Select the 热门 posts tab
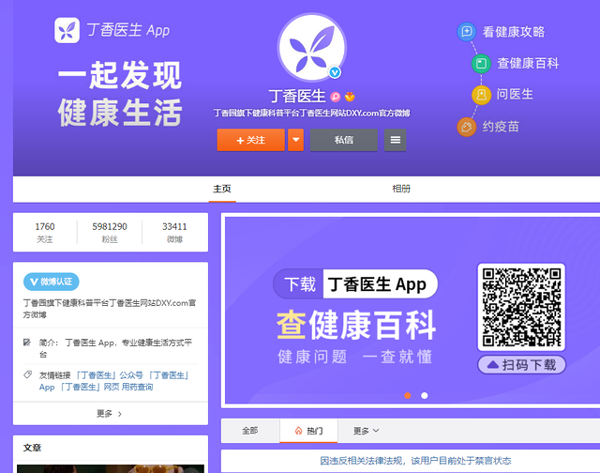The height and width of the screenshot is (473, 600). [x=308, y=431]
